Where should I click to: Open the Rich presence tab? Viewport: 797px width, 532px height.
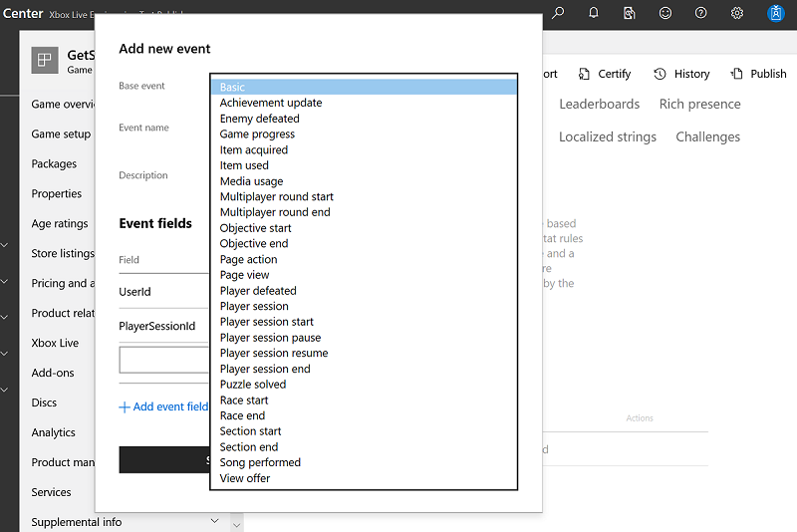coord(700,105)
